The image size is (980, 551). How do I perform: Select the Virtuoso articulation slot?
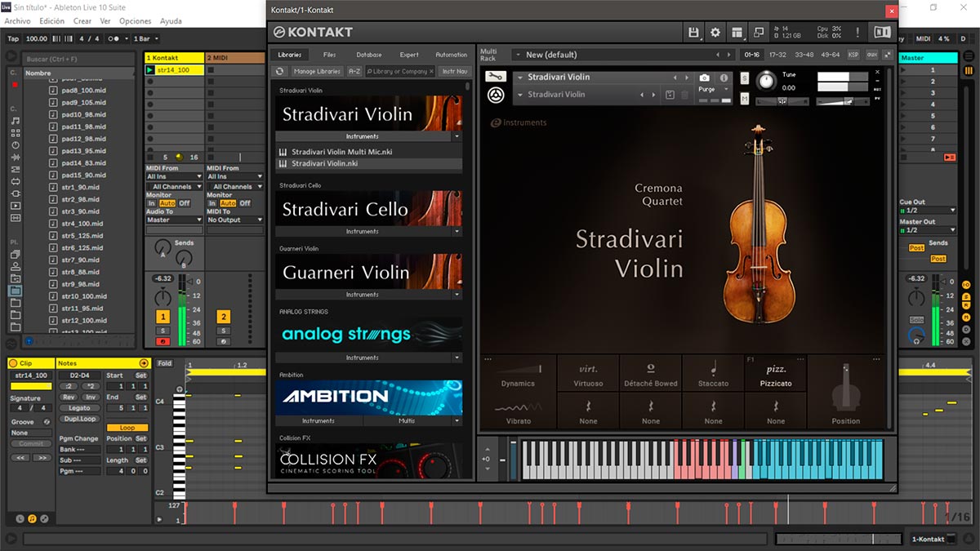(588, 374)
